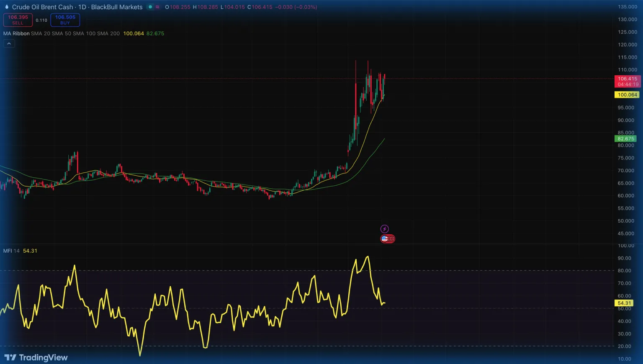Click the 0.110 spread value

pos(41,20)
